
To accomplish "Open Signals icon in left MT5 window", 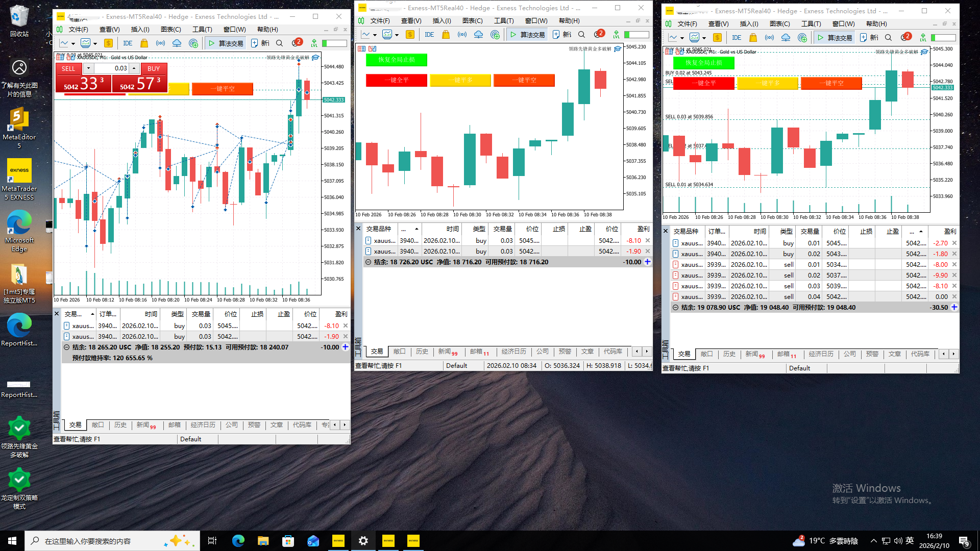I will pyautogui.click(x=160, y=43).
